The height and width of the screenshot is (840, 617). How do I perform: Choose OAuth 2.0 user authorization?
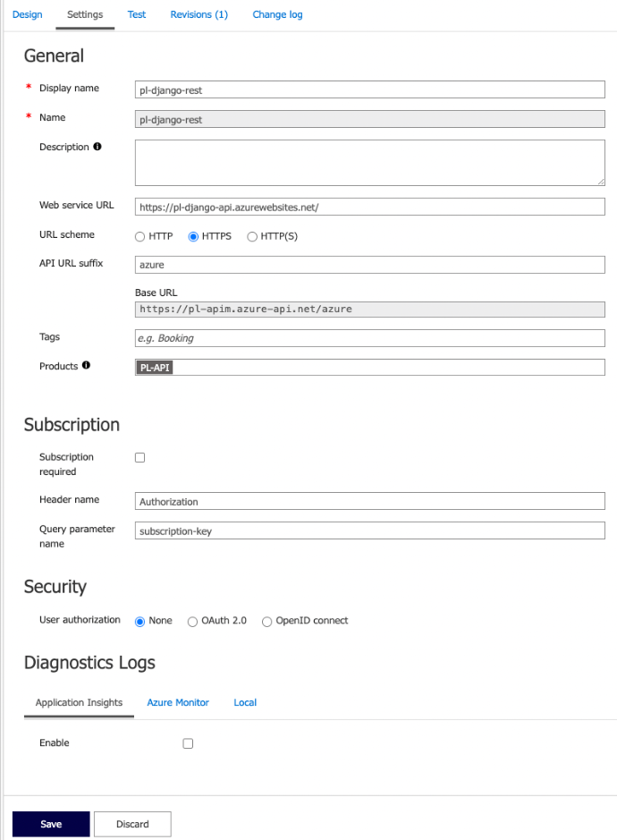192,622
